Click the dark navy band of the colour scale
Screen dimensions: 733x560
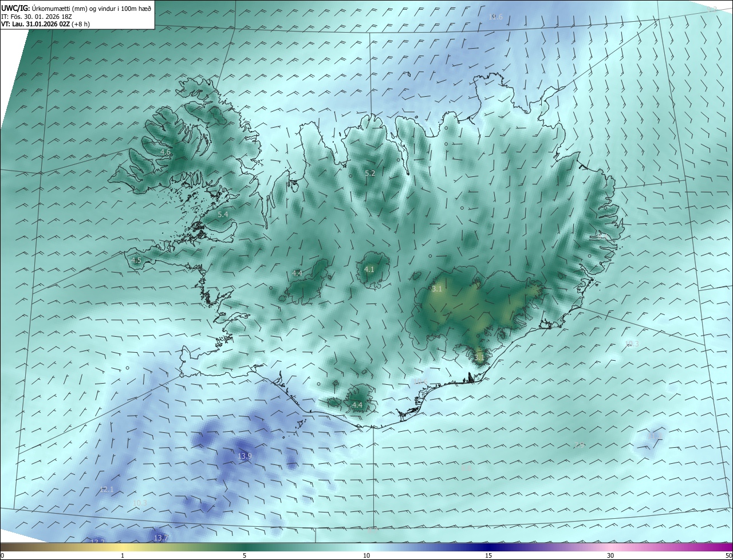tap(488, 547)
